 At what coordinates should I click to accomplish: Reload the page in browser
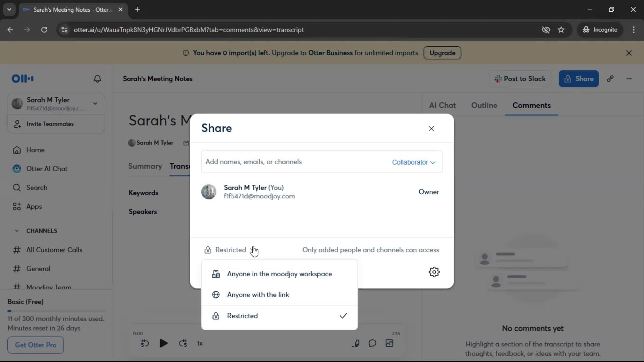click(44, 30)
